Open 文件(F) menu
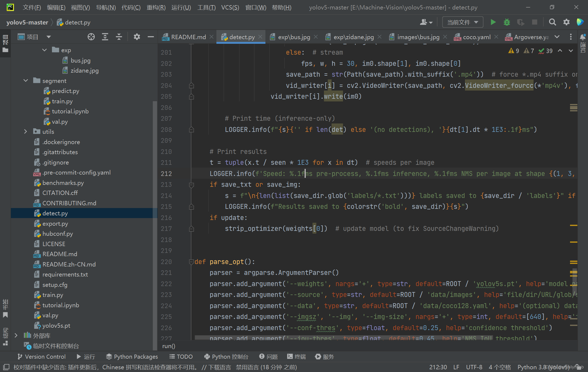This screenshot has width=588, height=372. (32, 7)
